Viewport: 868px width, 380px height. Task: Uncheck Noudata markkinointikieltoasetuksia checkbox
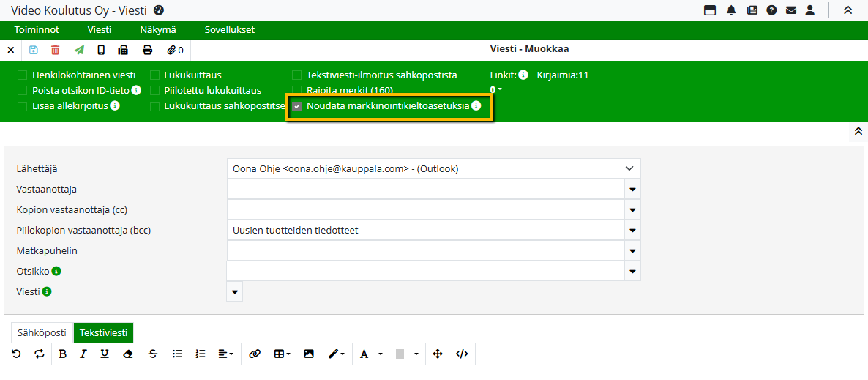pyautogui.click(x=297, y=106)
